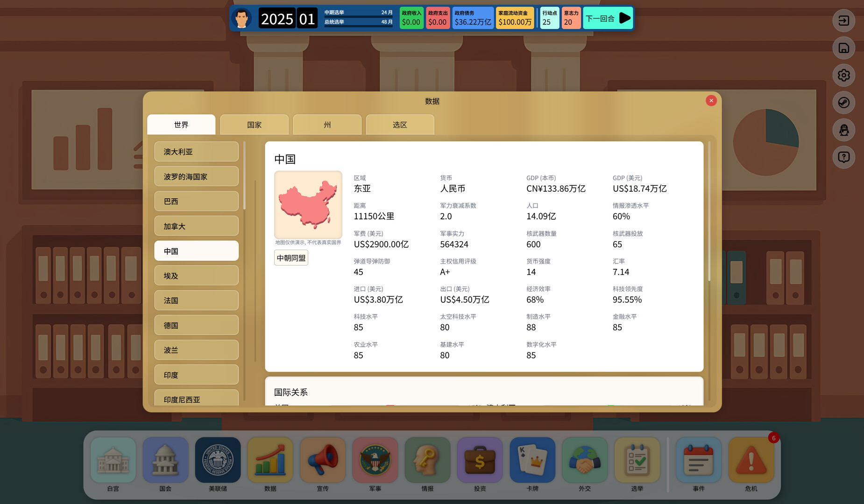The image size is (864, 504).
Task: Open the Diplomacy (外交) handshake icon
Action: pyautogui.click(x=585, y=460)
